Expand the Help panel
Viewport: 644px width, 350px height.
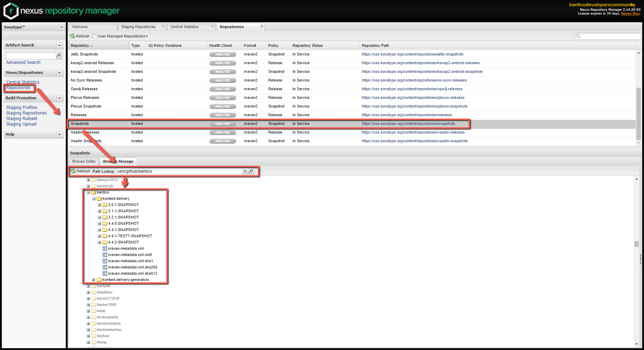point(59,134)
